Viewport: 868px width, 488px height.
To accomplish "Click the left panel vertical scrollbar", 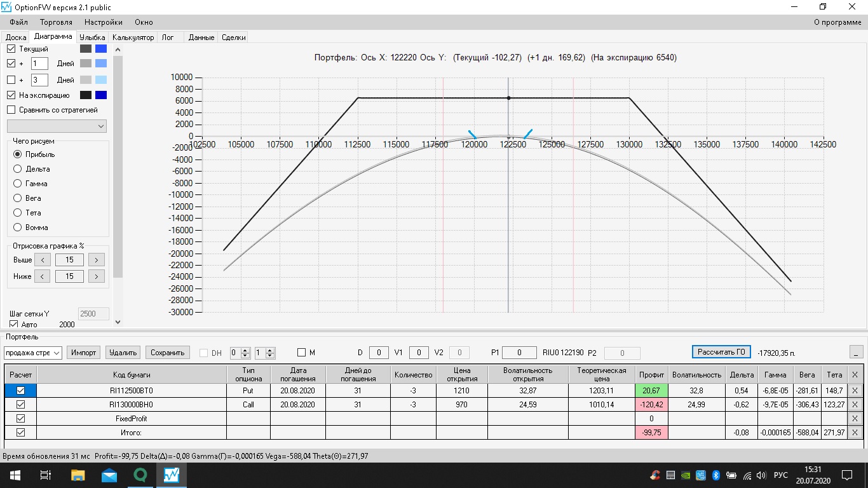I will coord(117,184).
